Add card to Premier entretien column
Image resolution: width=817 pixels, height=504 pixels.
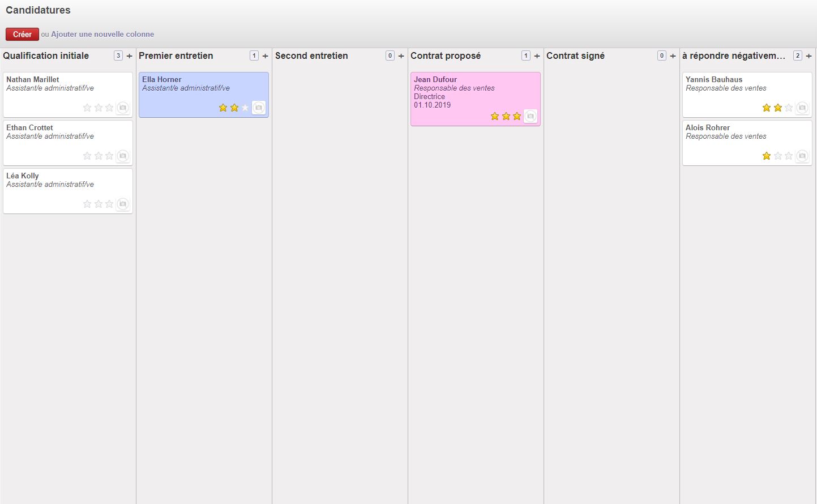pos(265,56)
